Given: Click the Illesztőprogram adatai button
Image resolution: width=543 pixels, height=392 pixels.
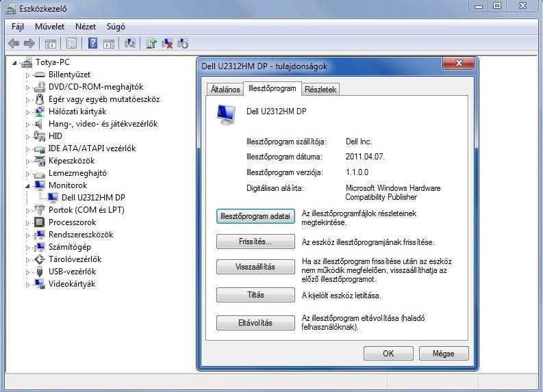Looking at the screenshot, I should click(x=255, y=216).
